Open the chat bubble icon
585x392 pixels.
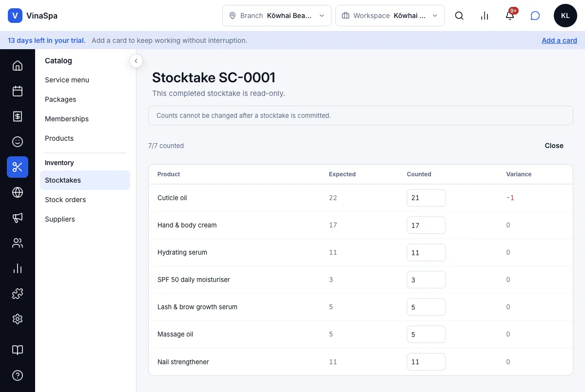pyautogui.click(x=535, y=16)
